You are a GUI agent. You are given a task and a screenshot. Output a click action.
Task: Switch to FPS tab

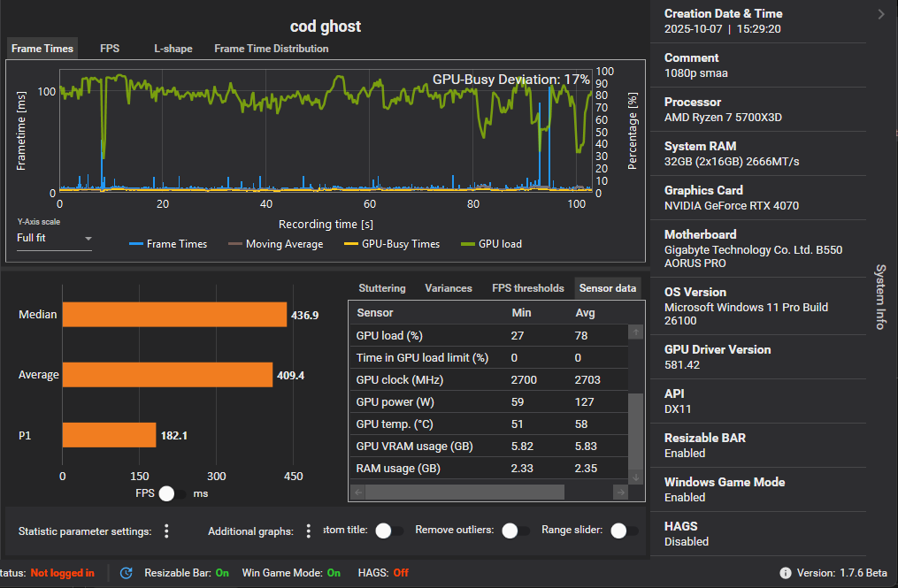pos(110,49)
